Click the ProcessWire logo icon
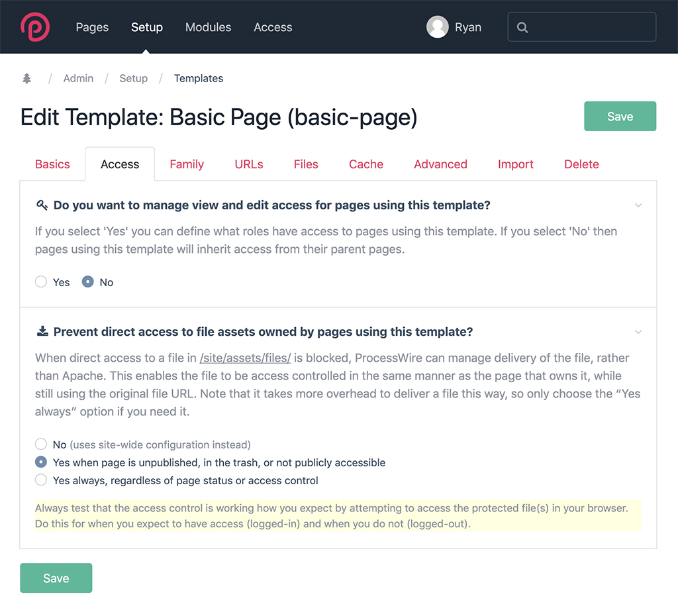 click(x=35, y=26)
